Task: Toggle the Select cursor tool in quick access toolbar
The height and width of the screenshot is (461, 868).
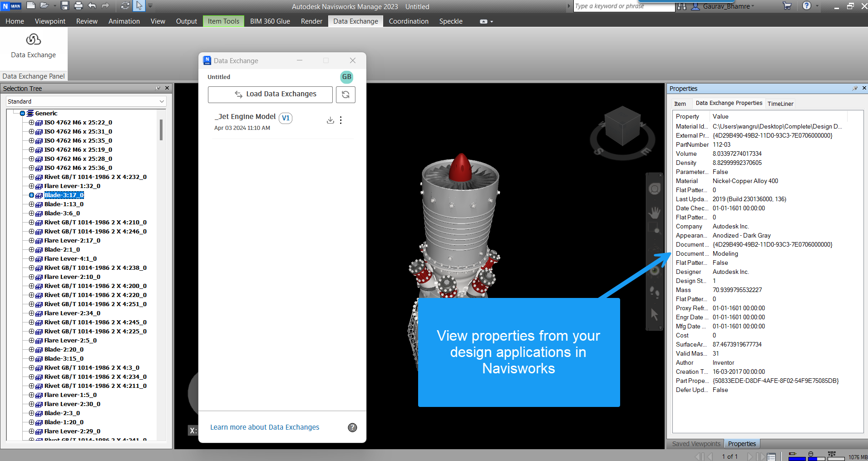Action: tap(139, 6)
